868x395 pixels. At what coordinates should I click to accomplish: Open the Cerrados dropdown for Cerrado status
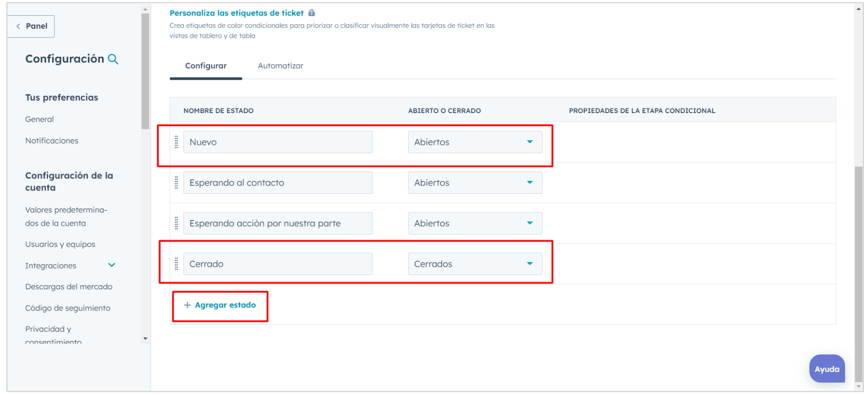pyautogui.click(x=474, y=264)
